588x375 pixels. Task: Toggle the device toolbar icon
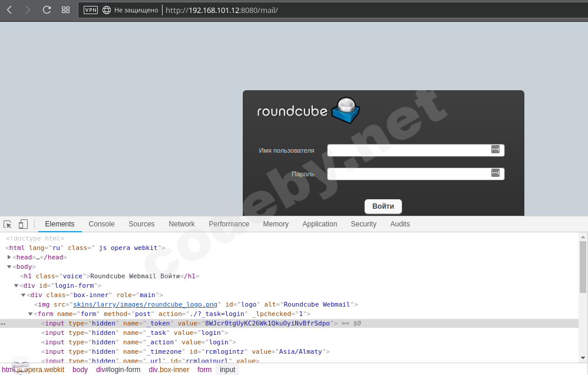pos(23,224)
